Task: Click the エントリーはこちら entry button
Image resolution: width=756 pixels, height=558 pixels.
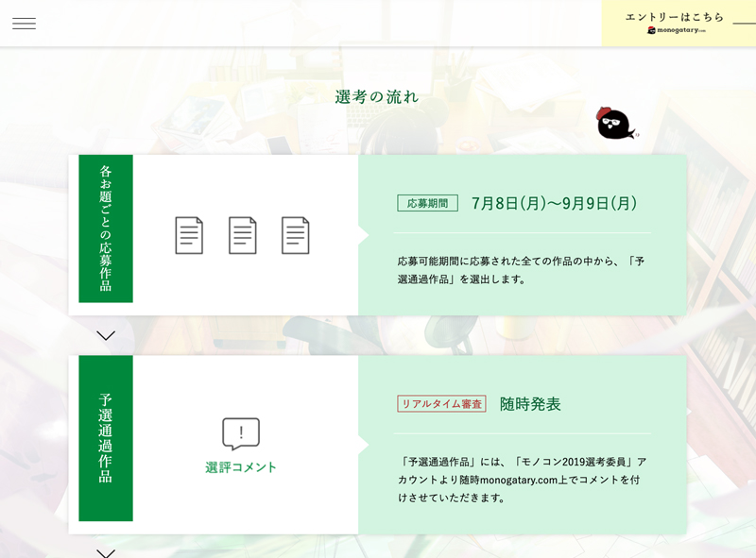Action: 675,17
